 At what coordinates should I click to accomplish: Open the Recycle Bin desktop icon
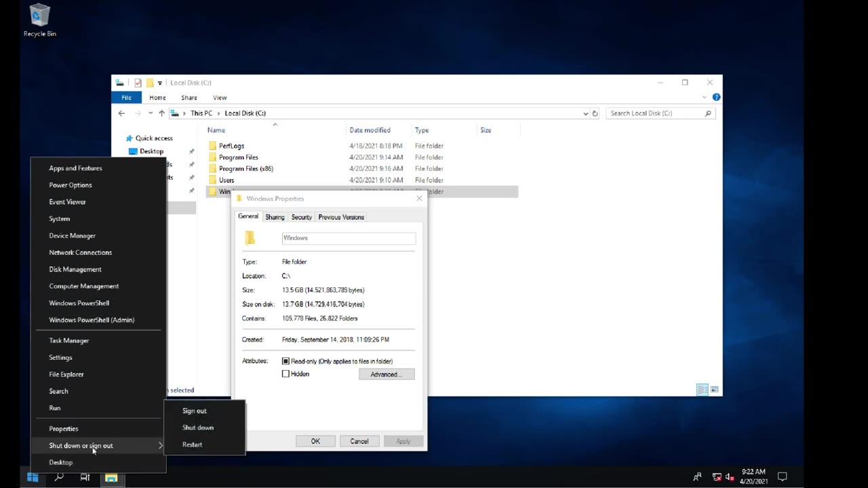40,20
